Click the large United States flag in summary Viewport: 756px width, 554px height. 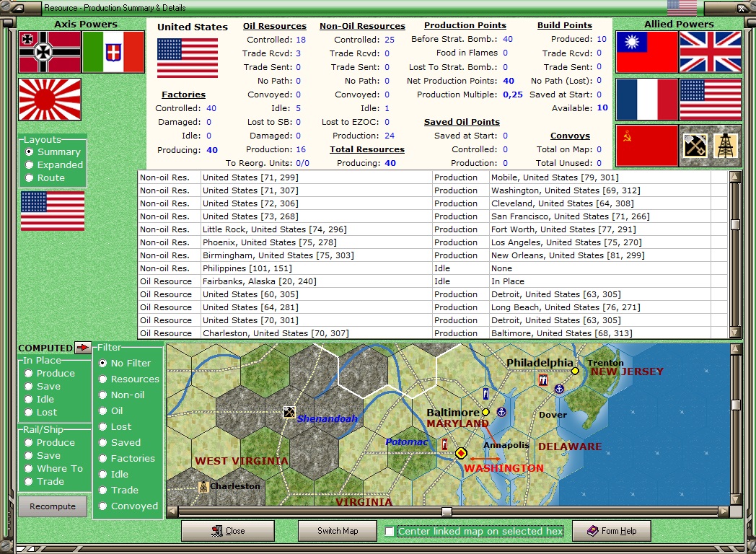point(188,58)
